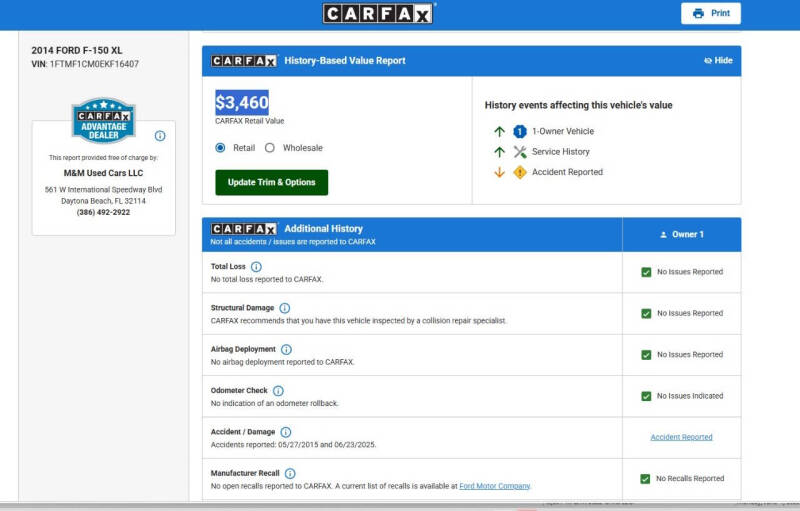Click the CARFAX logo in Value Report header

[244, 61]
